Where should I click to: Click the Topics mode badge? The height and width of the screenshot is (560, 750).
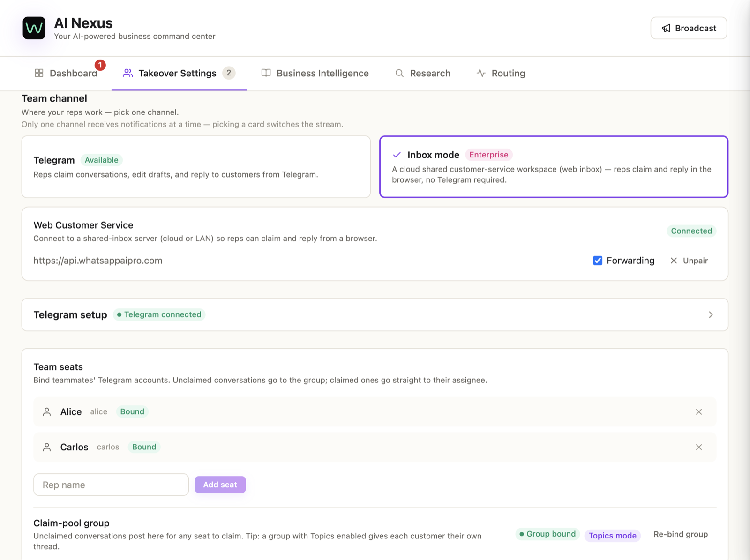pyautogui.click(x=613, y=536)
